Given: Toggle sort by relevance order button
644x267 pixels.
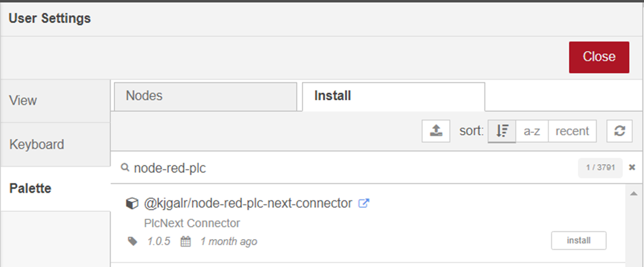Looking at the screenshot, I should click(502, 131).
